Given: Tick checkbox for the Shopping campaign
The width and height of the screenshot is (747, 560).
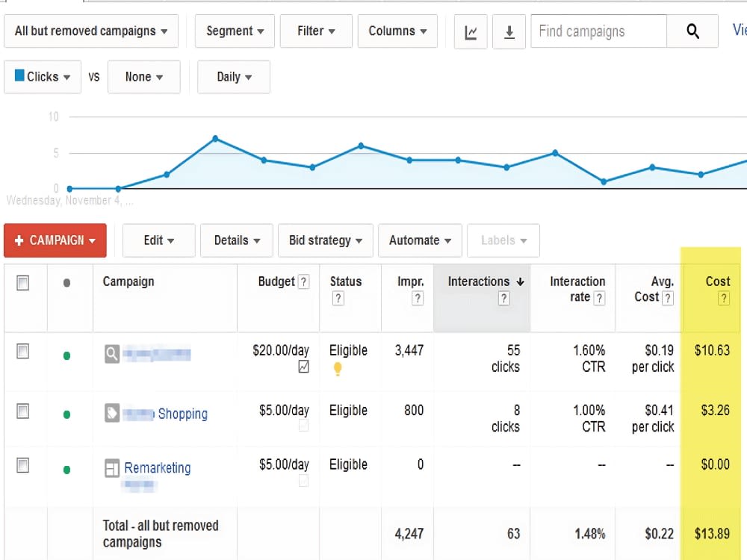Looking at the screenshot, I should click(23, 411).
